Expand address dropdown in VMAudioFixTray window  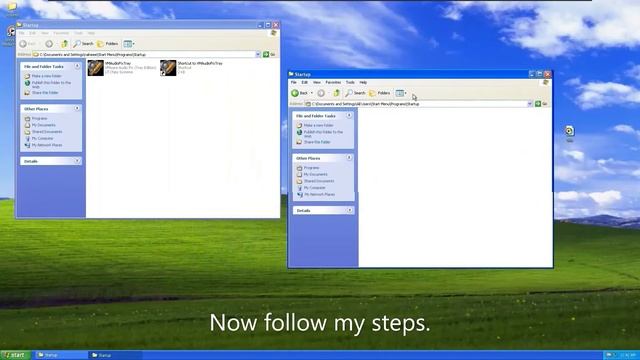click(258, 55)
